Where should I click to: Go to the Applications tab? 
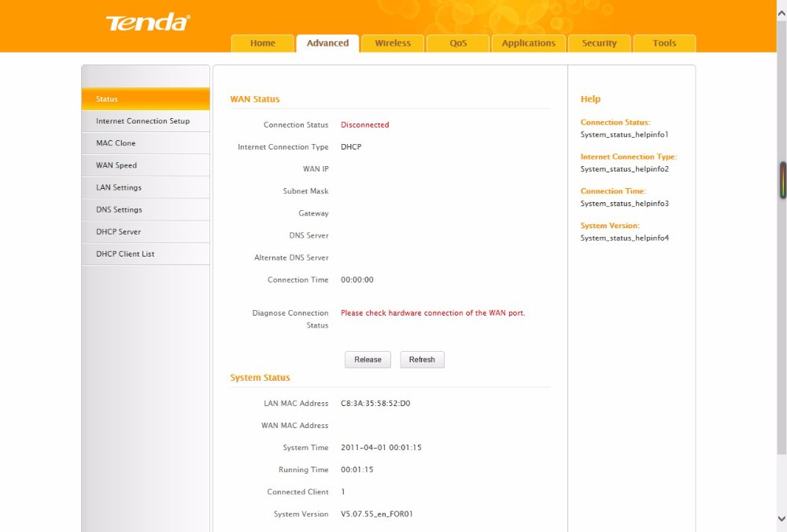pos(528,43)
